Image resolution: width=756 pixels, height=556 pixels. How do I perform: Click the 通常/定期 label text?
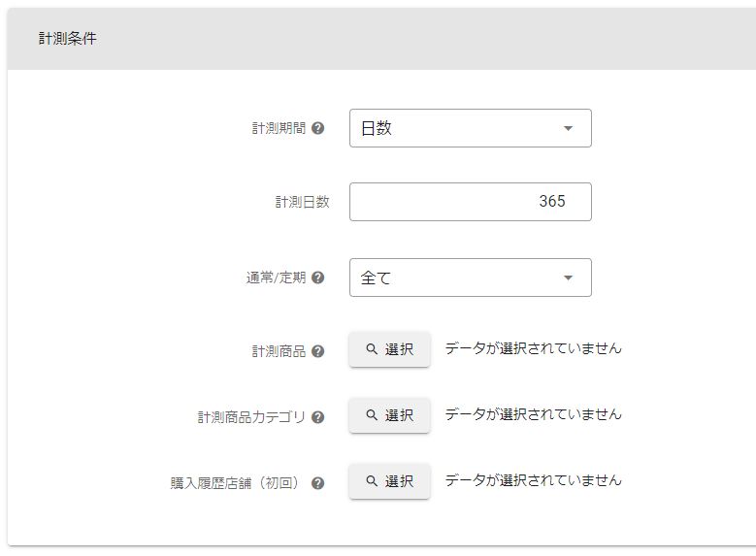click(x=276, y=278)
